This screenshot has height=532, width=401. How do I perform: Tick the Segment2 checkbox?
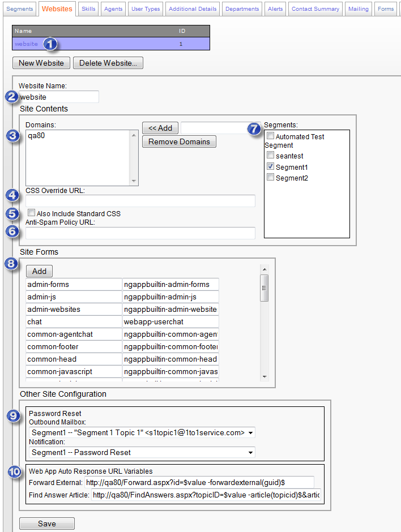point(271,178)
